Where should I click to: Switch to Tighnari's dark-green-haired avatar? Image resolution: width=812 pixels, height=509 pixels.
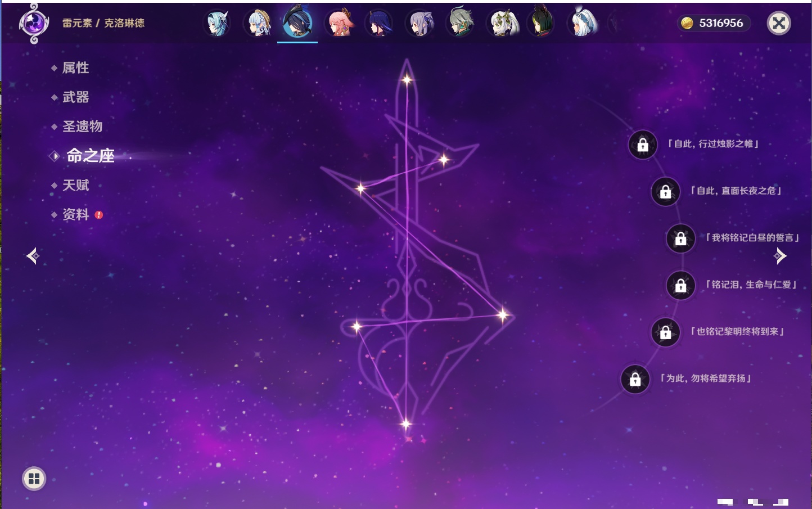542,22
